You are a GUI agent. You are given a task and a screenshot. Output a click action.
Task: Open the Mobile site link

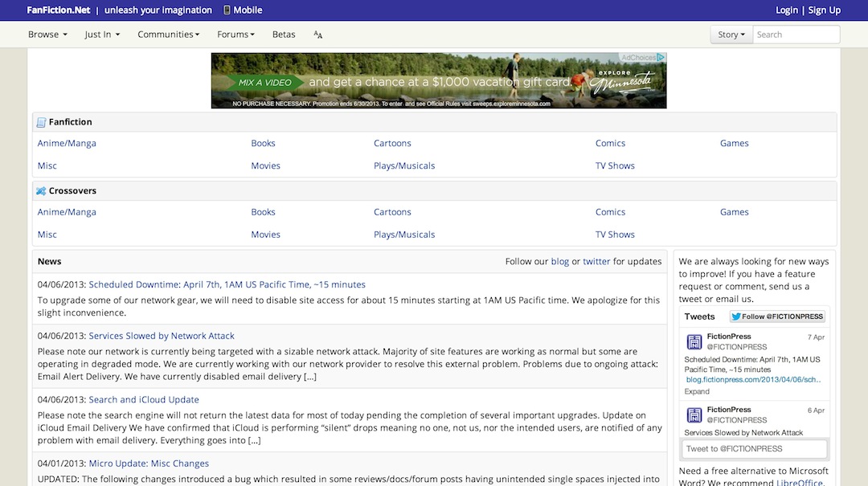(x=248, y=10)
